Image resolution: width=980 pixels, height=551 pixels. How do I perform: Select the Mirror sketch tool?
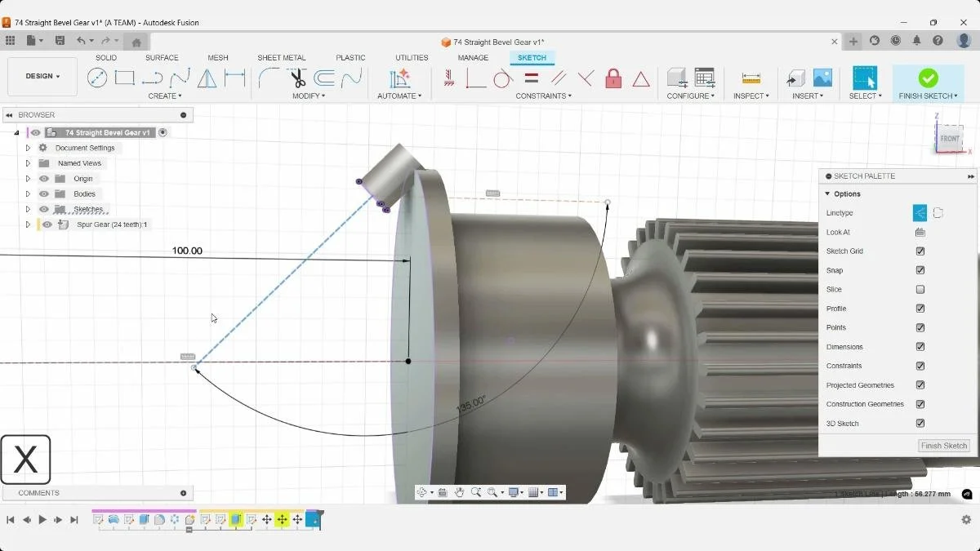[207, 78]
